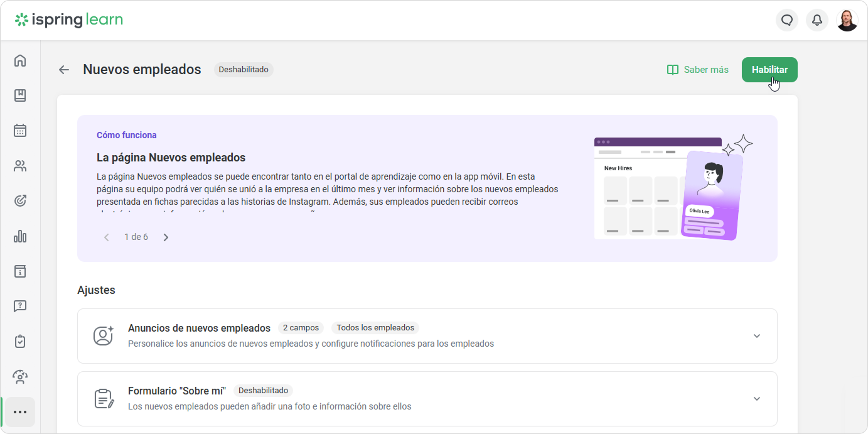Open the users icon in sidebar
The width and height of the screenshot is (868, 434).
(20, 166)
